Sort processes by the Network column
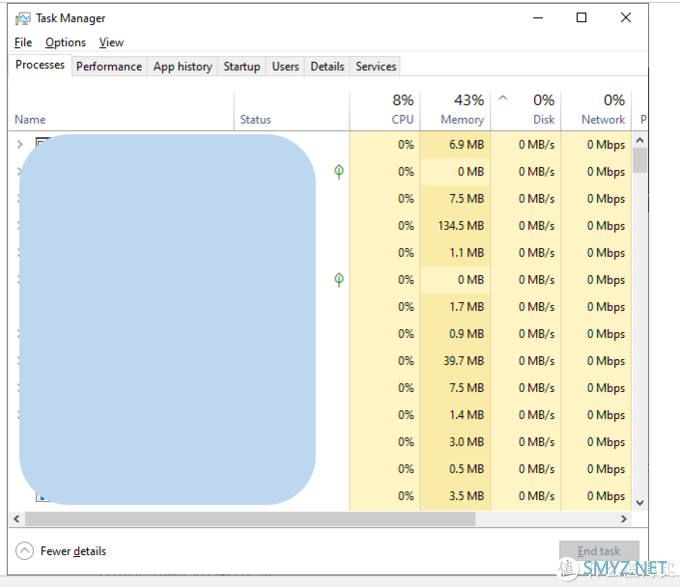This screenshot has height=587, width=680. tap(596, 111)
